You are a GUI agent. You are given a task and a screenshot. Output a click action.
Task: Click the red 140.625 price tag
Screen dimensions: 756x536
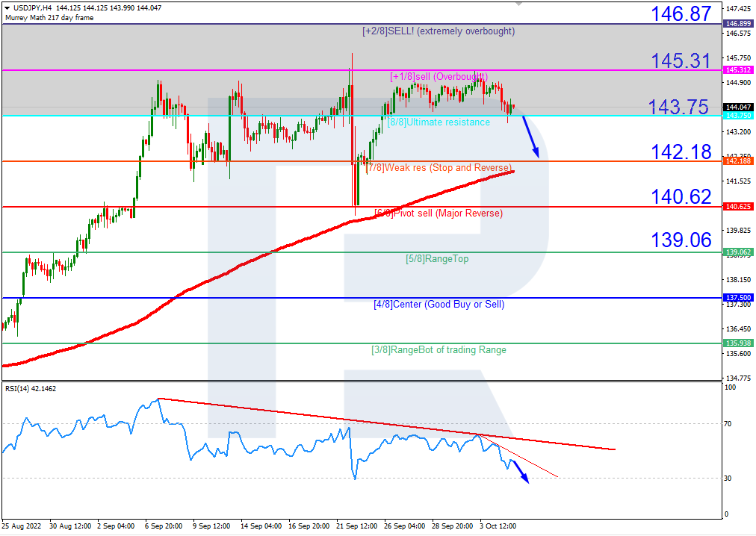point(737,207)
